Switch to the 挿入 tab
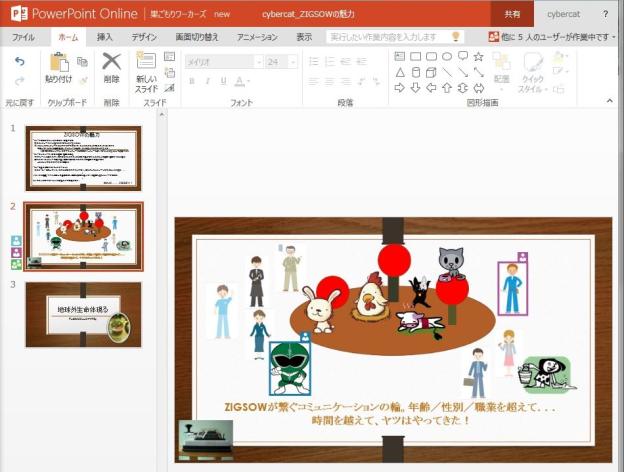 coord(105,37)
